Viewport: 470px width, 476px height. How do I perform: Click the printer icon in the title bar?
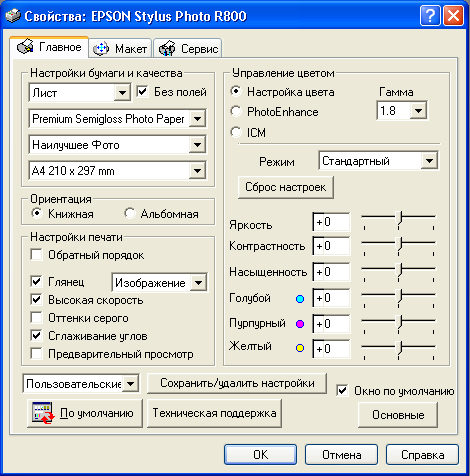(x=13, y=16)
